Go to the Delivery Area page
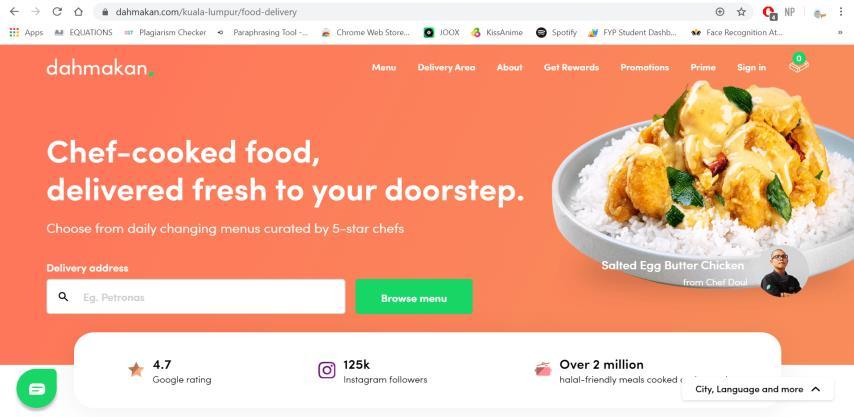Viewport: 854px width, 417px height. coord(447,68)
